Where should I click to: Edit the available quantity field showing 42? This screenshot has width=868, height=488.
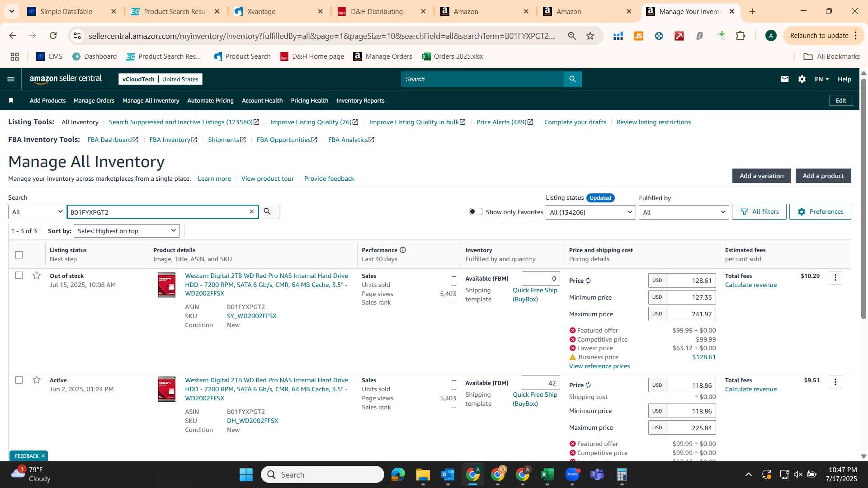541,383
